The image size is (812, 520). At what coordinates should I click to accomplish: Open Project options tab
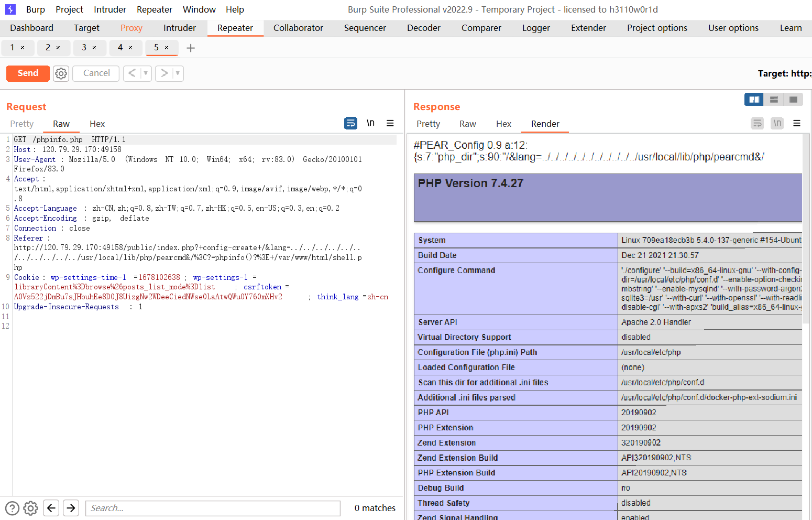coord(657,28)
